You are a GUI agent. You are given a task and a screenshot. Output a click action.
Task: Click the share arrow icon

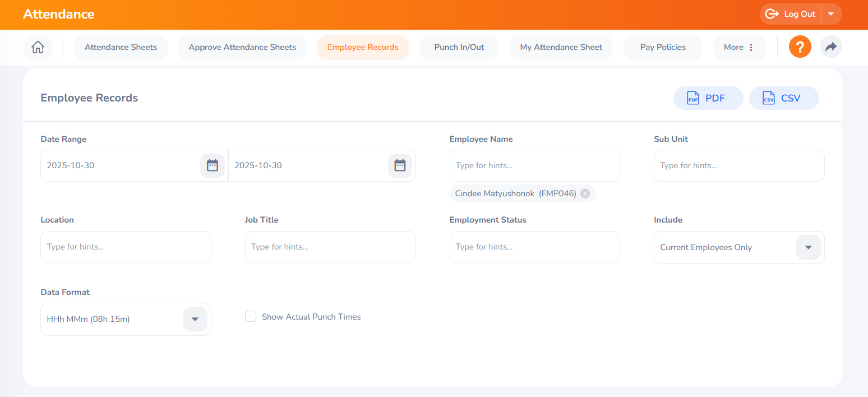[830, 47]
